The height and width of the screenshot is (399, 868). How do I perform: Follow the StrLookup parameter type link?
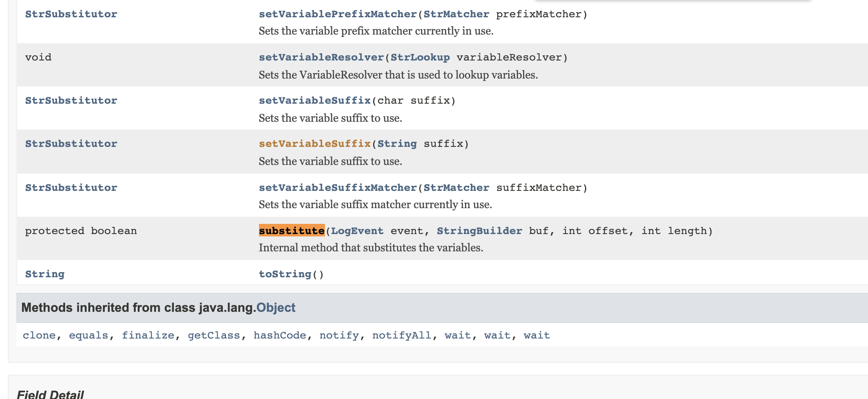click(420, 57)
